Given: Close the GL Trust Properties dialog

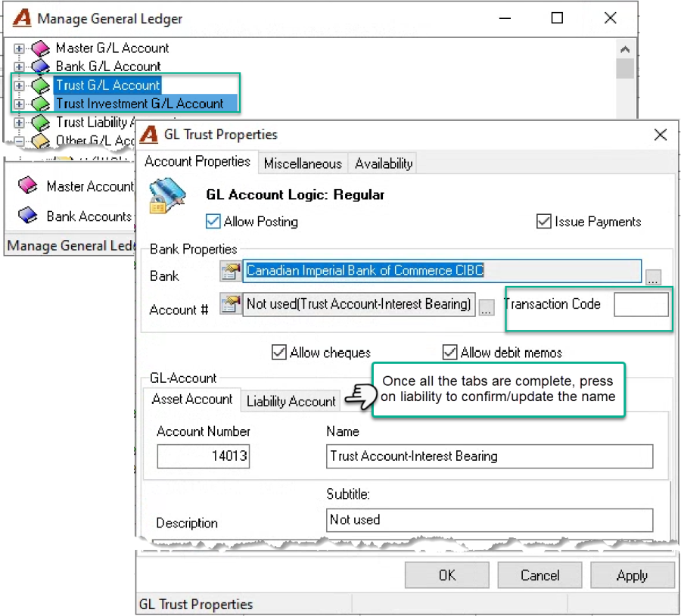Looking at the screenshot, I should [x=660, y=135].
